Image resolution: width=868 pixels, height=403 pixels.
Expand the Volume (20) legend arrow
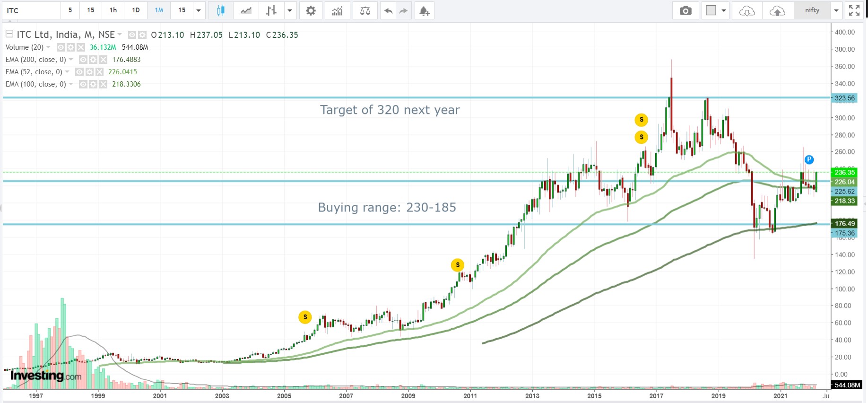[x=48, y=47]
